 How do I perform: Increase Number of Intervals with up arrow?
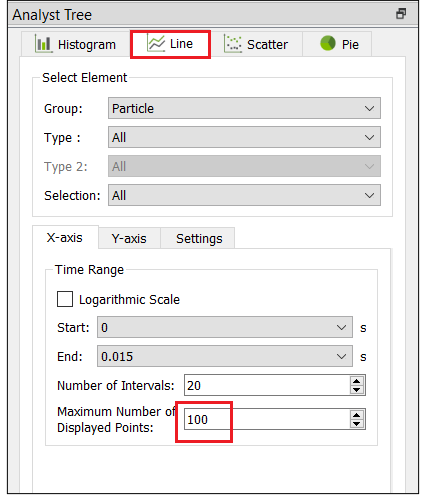point(356,381)
